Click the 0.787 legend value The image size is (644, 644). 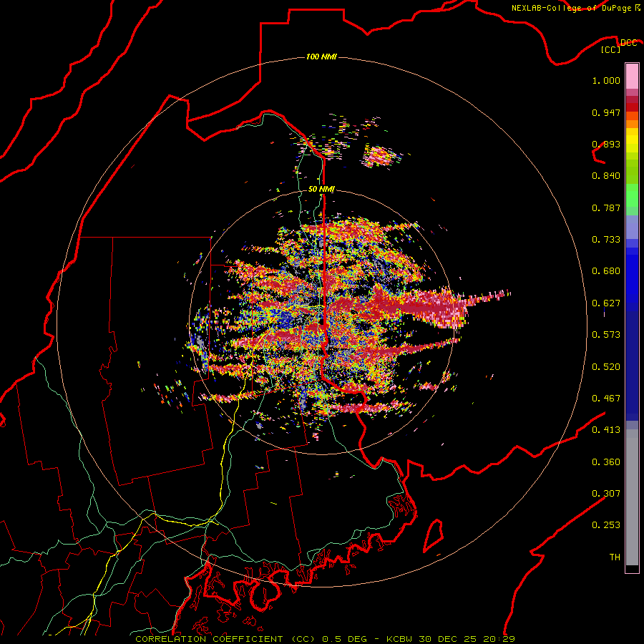(x=606, y=208)
